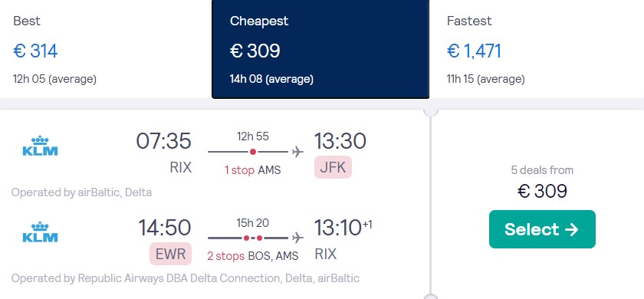Image resolution: width=644 pixels, height=299 pixels.
Task: Click the KLM logo on return flight
Action: click(x=40, y=232)
